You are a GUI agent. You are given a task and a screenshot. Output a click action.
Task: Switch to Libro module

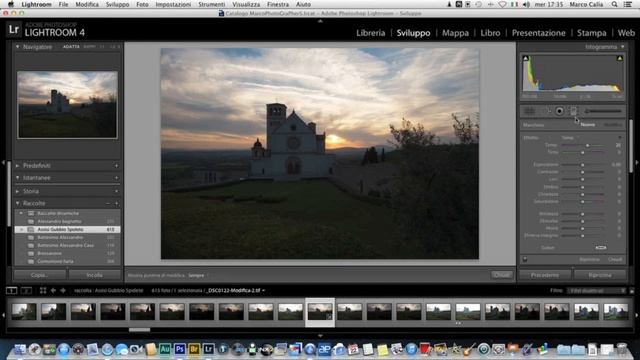point(490,33)
